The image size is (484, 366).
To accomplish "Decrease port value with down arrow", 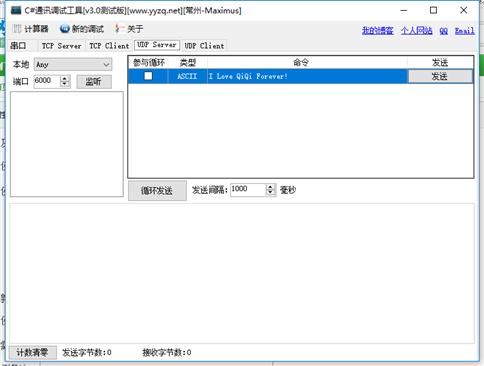I will tap(65, 84).
